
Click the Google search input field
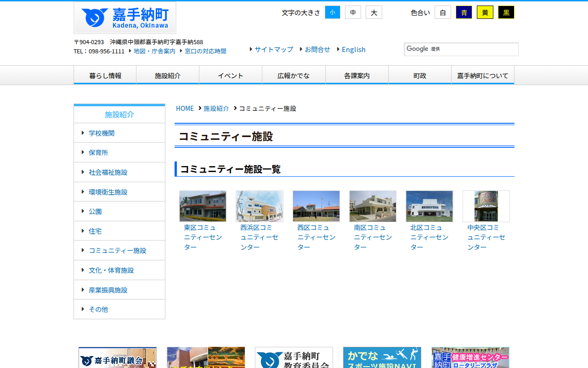click(x=461, y=49)
